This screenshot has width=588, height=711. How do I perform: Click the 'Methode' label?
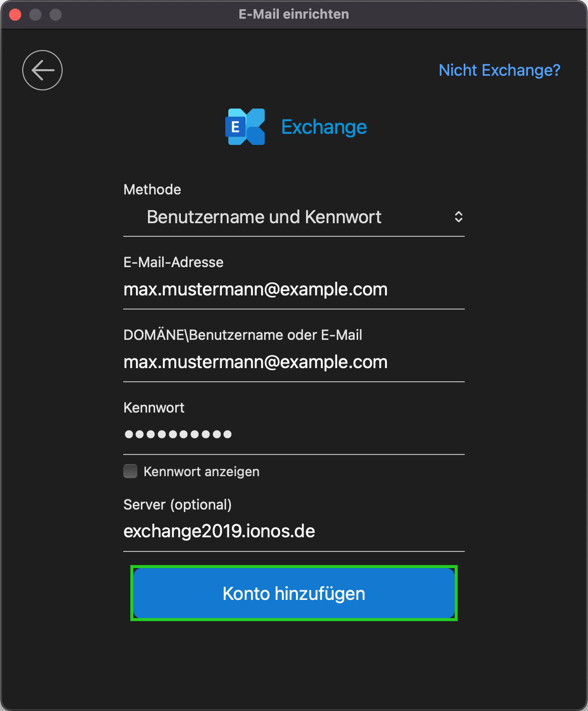(x=152, y=189)
